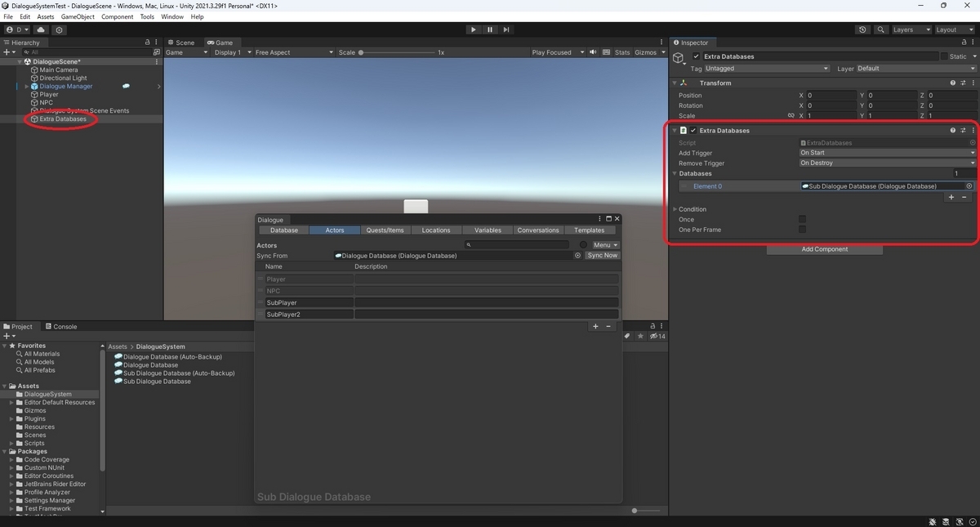Image resolution: width=980 pixels, height=527 pixels.
Task: Switch to Variables tab in Dialogue window
Action: click(488, 230)
